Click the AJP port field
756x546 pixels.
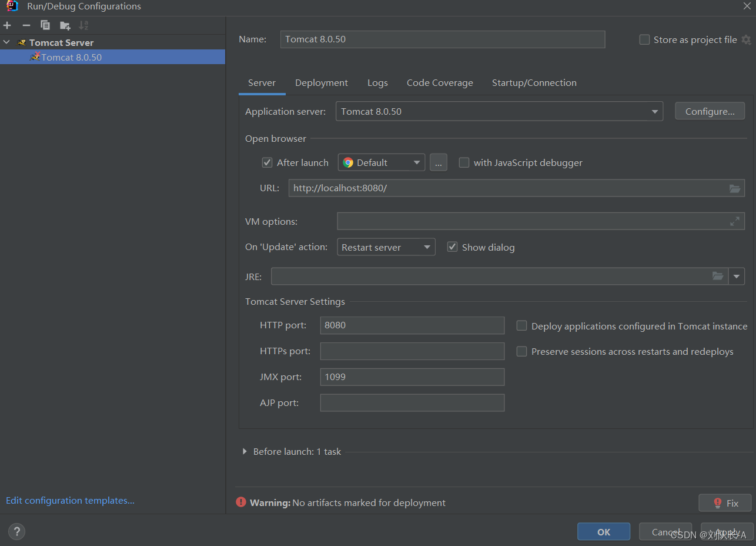pos(412,403)
